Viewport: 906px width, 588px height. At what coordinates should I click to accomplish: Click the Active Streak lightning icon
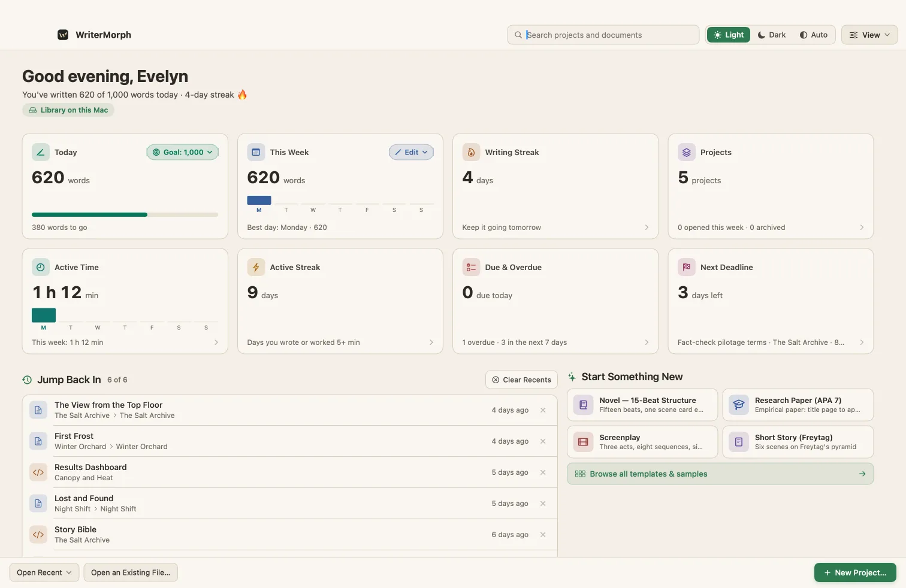[x=256, y=267]
